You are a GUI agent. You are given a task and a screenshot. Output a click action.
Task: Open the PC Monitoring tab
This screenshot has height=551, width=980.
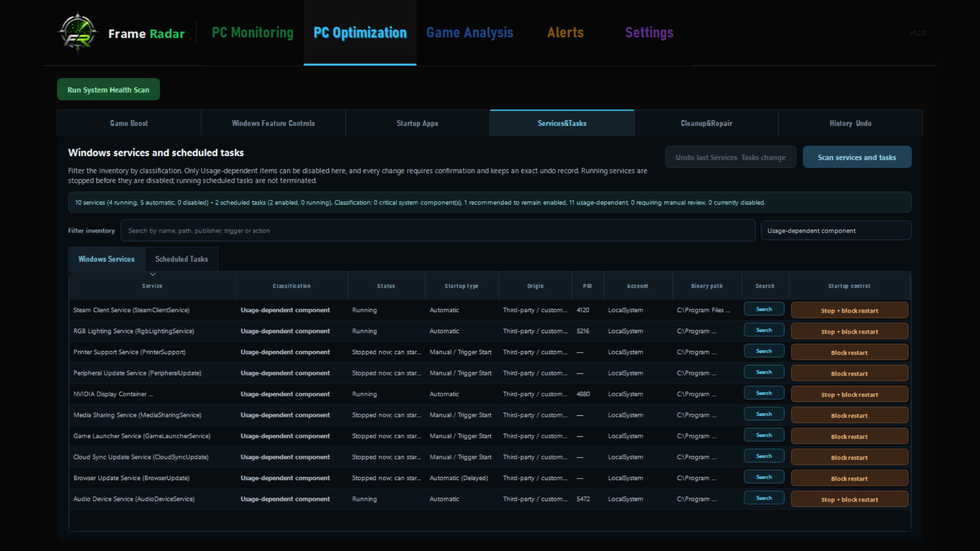[x=253, y=33]
